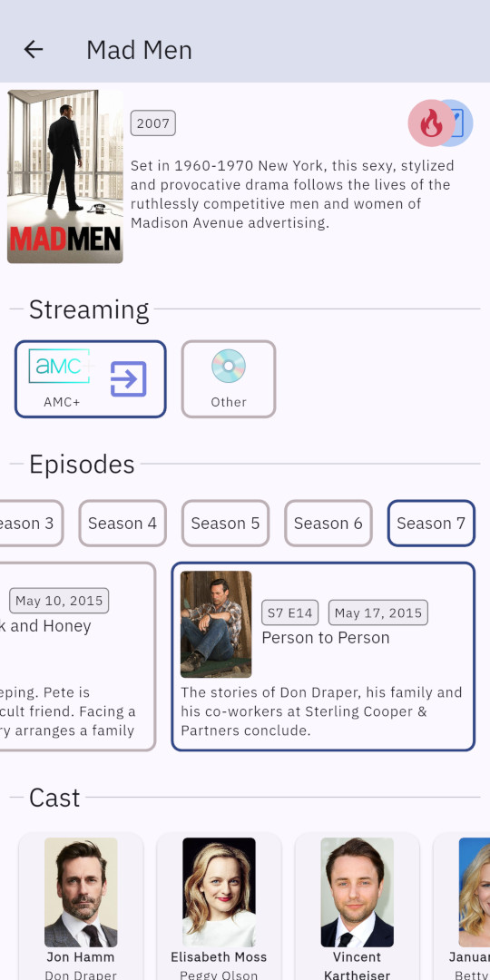
Task: Switch to Season 4 episodes
Action: [122, 524]
